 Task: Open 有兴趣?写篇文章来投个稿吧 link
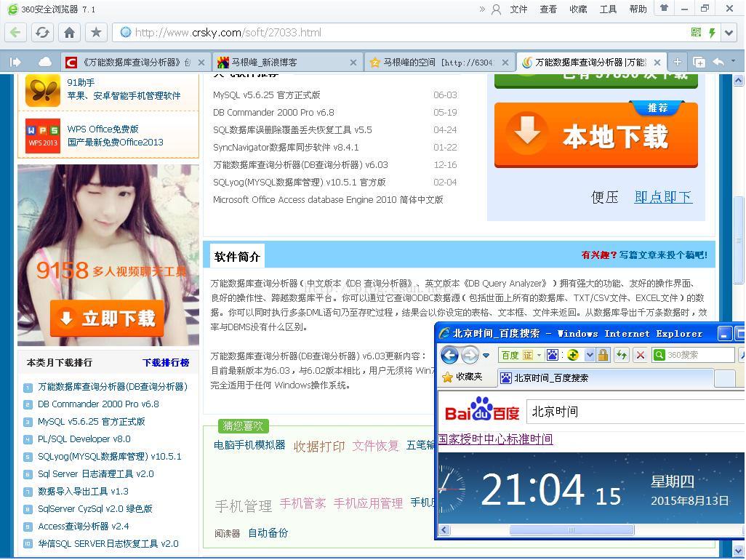[x=644, y=255]
